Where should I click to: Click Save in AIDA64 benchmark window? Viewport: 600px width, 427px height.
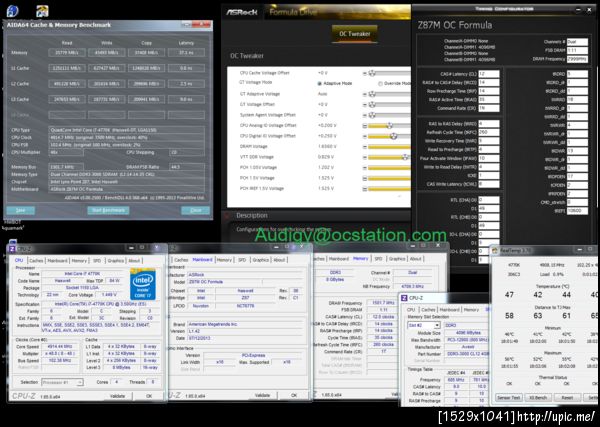21,210
